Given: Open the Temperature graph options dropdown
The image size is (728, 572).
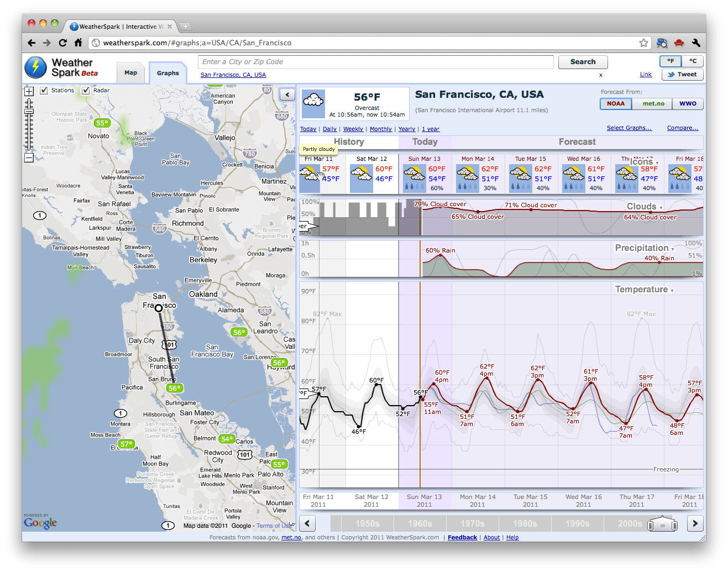Looking at the screenshot, I should click(x=671, y=290).
